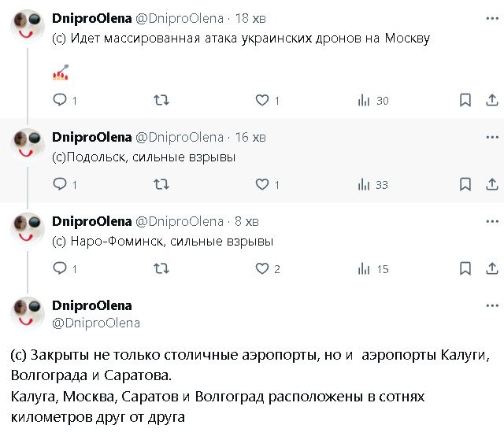
Task: Like the Наро-Фоминск tweet with 2 likes
Action: 262,268
